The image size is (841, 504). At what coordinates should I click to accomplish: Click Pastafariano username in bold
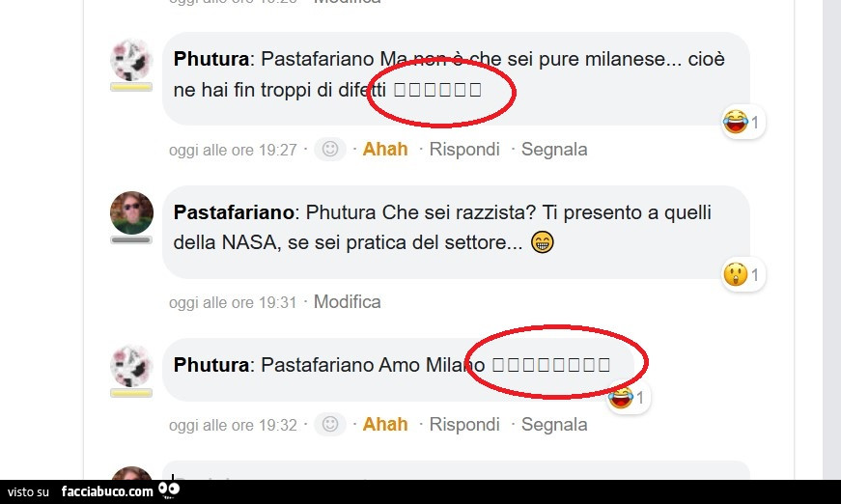coord(234,212)
